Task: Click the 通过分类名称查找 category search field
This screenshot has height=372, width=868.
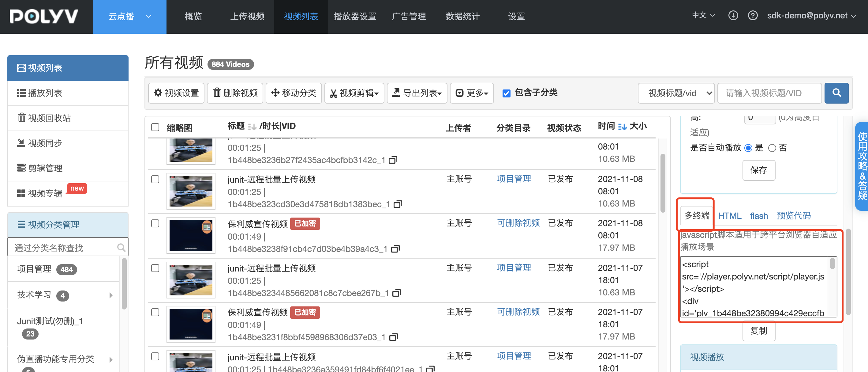Action: point(68,248)
